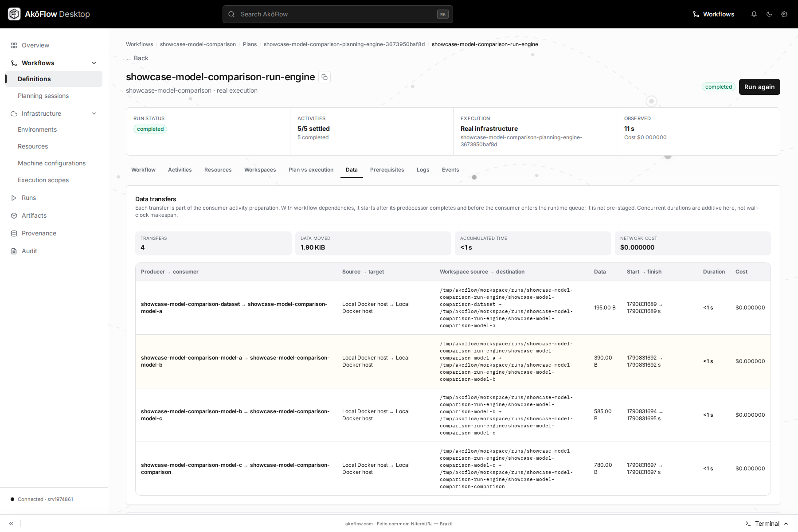This screenshot has height=532, width=798.
Task: Open the Logs tab
Action: coord(423,170)
